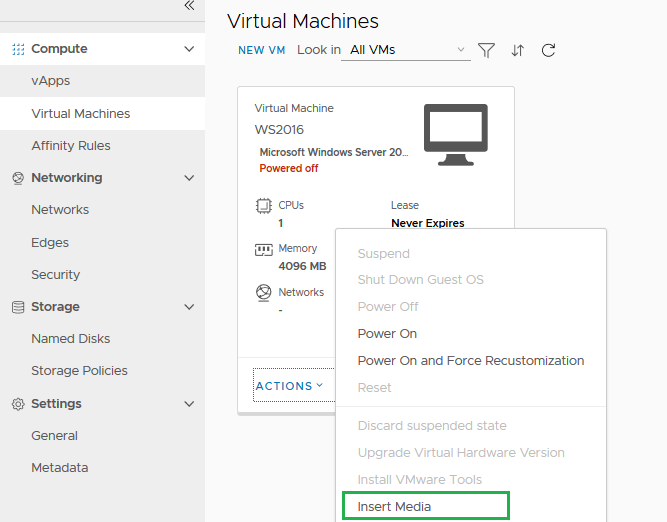Open the ACTIONS dropdown on WS2016
667x522 pixels.
pyautogui.click(x=289, y=386)
